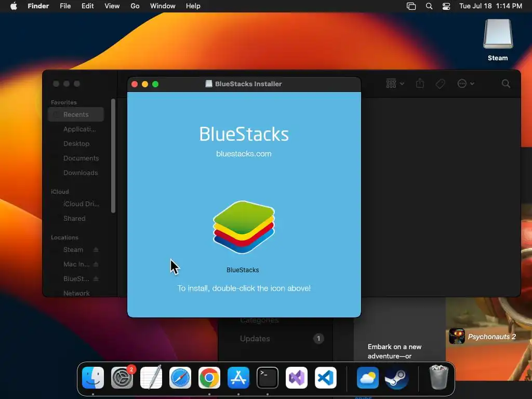Screen dimensions: 532x399
Task: Open Visual Studio Code from the Dock
Action: 326,378
